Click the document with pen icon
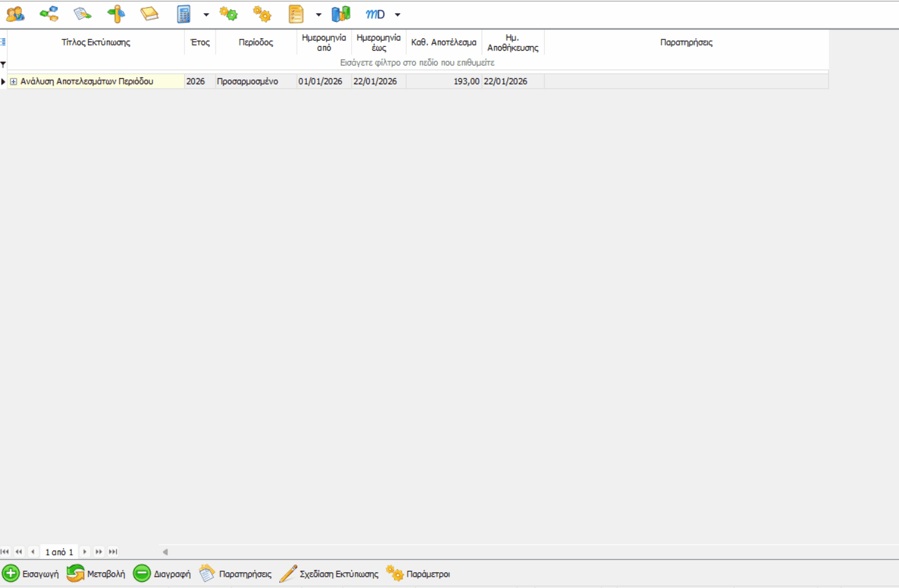Viewport: 899px width, 588px height. coord(82,14)
